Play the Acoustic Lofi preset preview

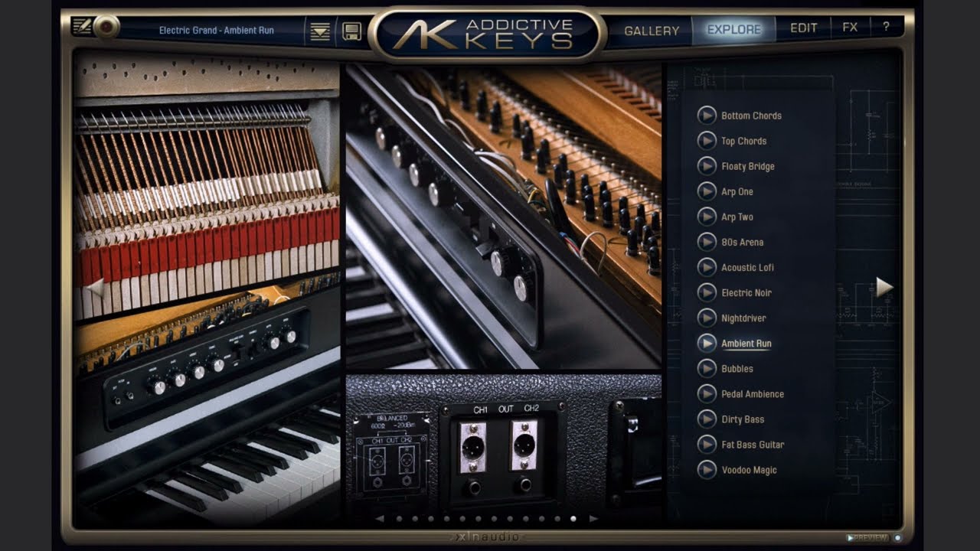click(707, 267)
